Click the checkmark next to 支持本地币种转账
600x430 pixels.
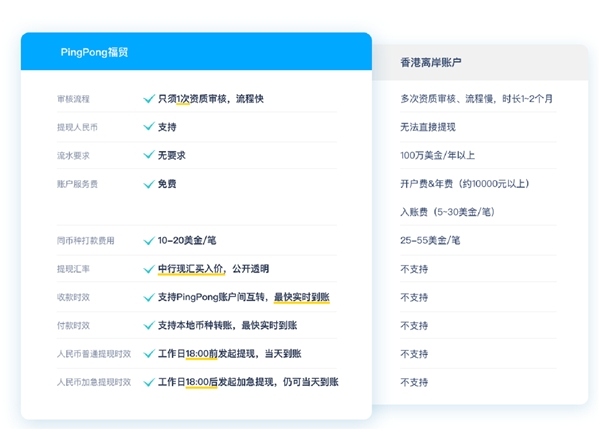149,325
